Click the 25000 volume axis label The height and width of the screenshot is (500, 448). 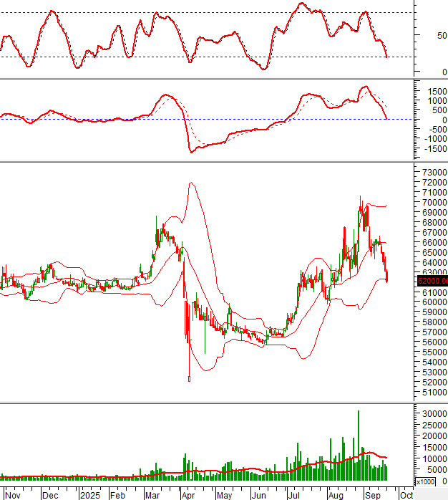[434, 425]
